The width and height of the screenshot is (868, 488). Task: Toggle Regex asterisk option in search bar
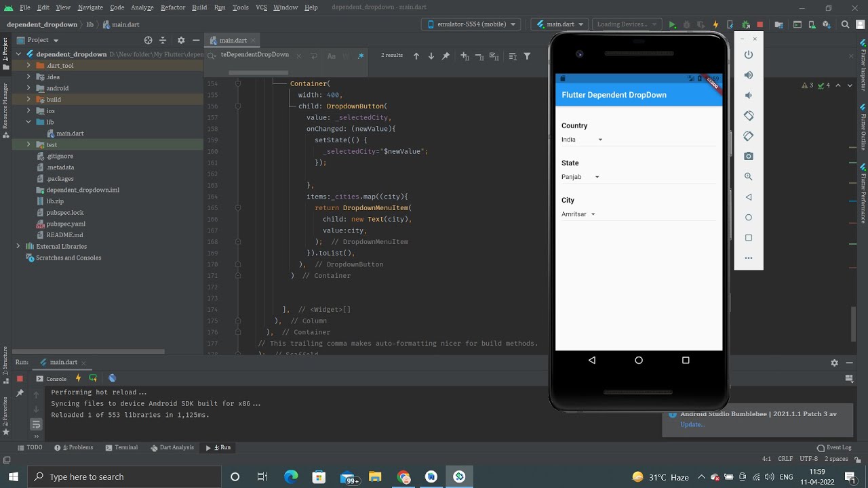tap(361, 56)
